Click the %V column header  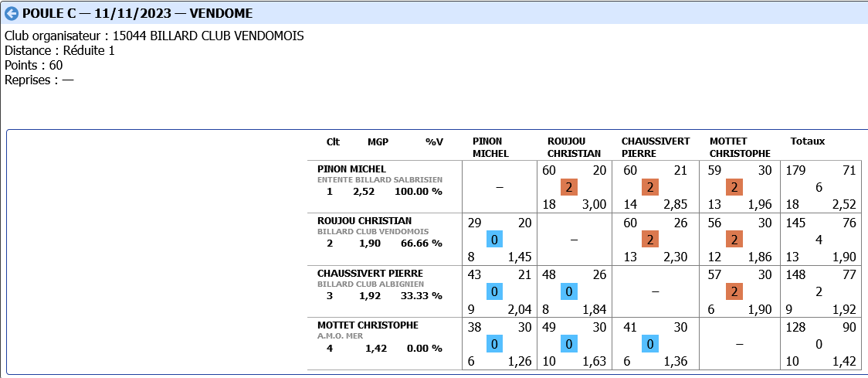435,141
